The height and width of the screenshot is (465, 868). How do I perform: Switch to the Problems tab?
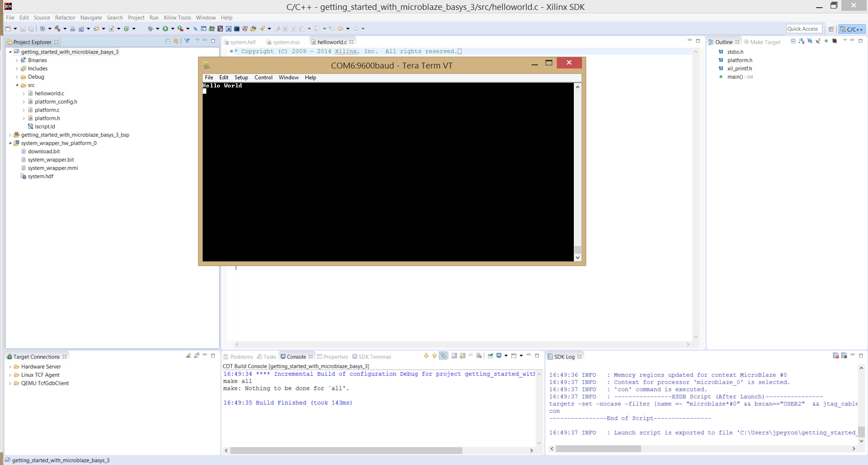[x=238, y=356]
